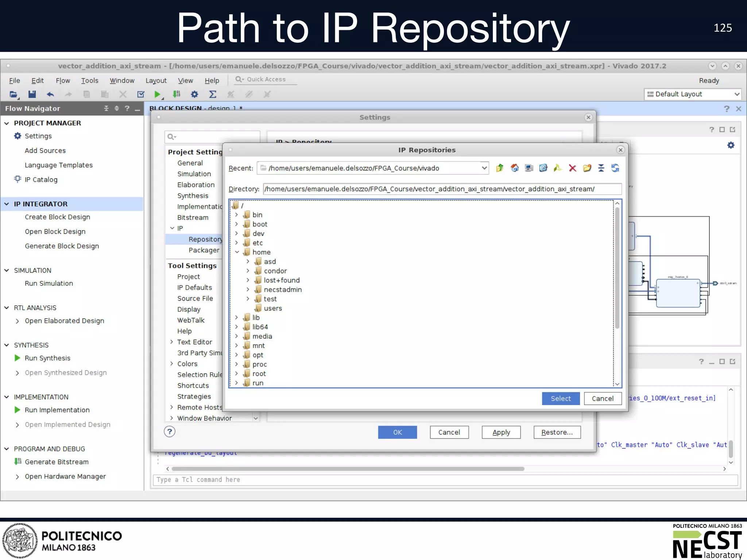
Task: Collapse all Flow Navigator sections icon
Action: coord(106,108)
